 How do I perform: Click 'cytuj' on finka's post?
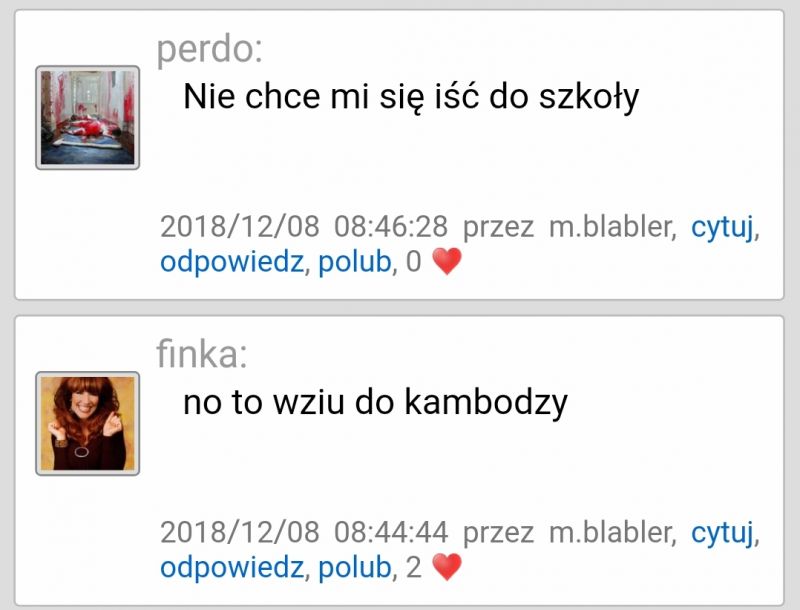[722, 533]
